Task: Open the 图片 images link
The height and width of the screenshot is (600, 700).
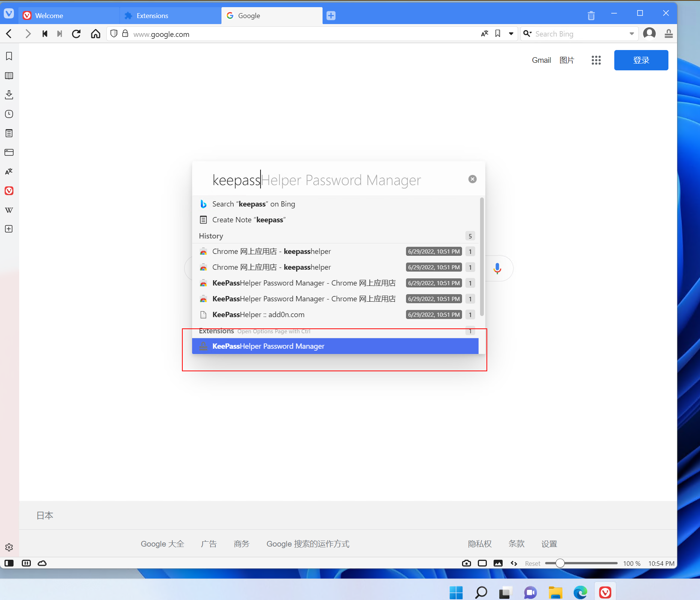Action: (x=567, y=60)
